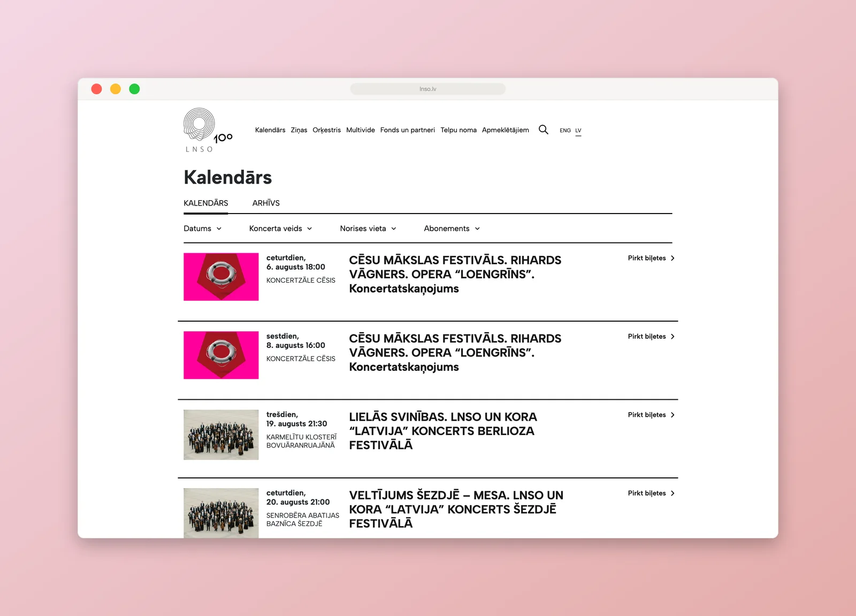856x616 pixels.
Task: Switch language to ENG
Action: tap(565, 130)
